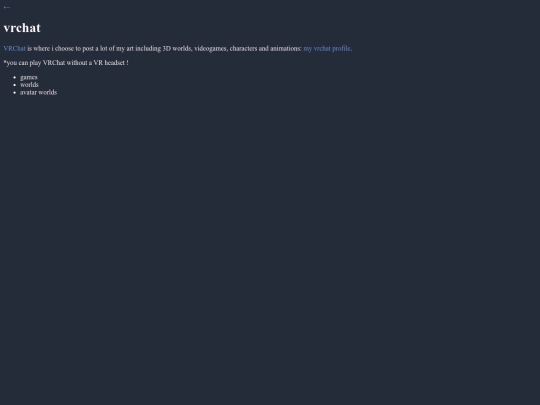This screenshot has height=405, width=540.
Task: Click the word 'characters' in the intro
Action: (x=243, y=49)
